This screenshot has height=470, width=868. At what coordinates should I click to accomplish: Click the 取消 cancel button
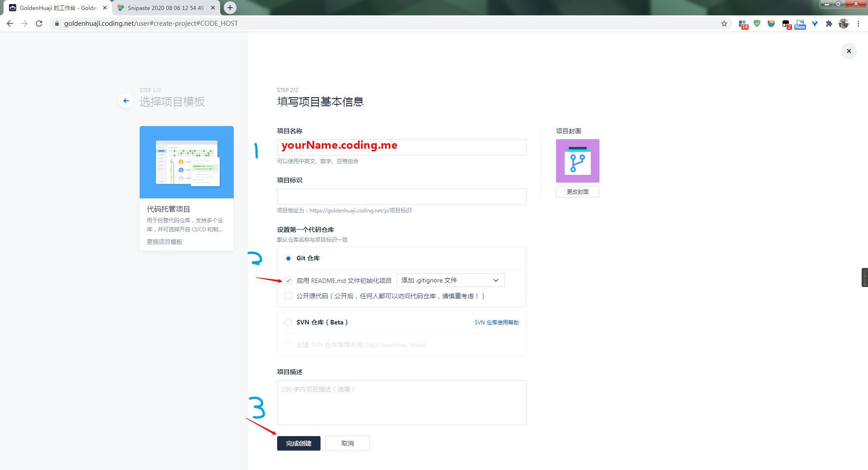click(348, 443)
